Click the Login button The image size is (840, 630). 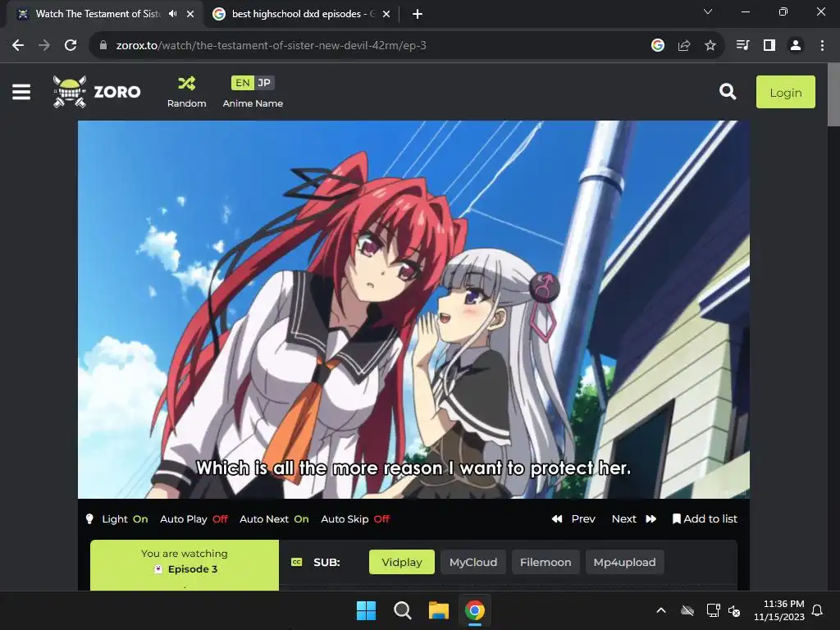[785, 92]
